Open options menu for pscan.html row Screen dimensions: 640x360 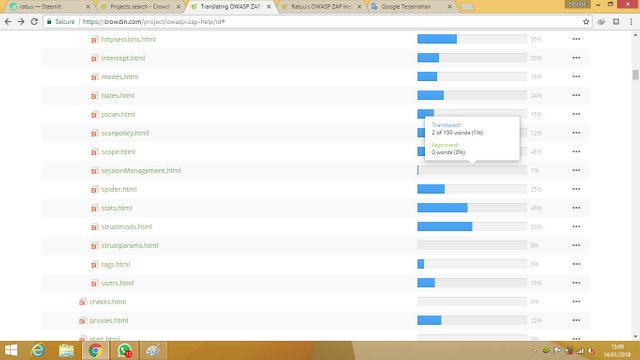pyautogui.click(x=576, y=114)
